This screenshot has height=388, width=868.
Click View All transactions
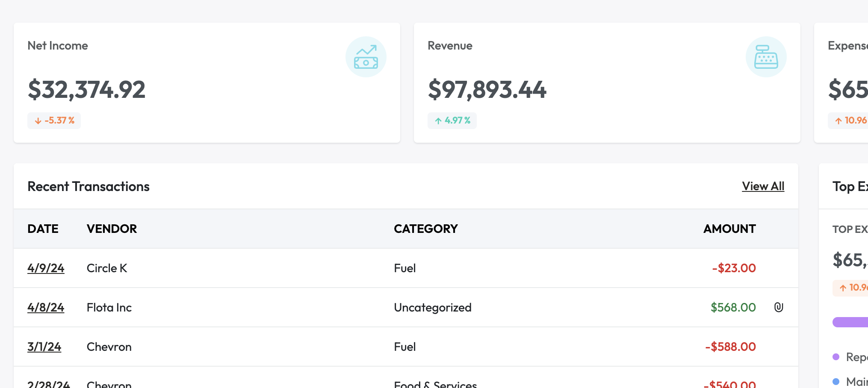763,186
